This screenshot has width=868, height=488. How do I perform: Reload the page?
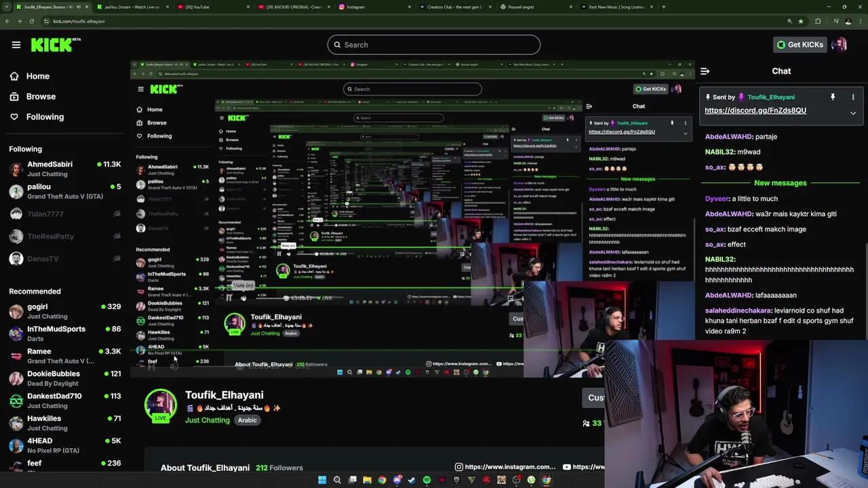click(31, 21)
